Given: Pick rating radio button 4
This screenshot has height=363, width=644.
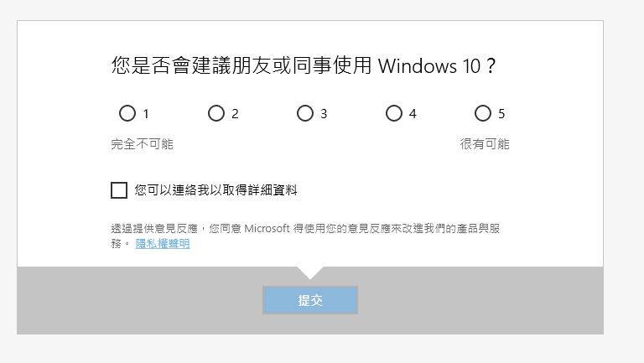Looking at the screenshot, I should point(394,113).
